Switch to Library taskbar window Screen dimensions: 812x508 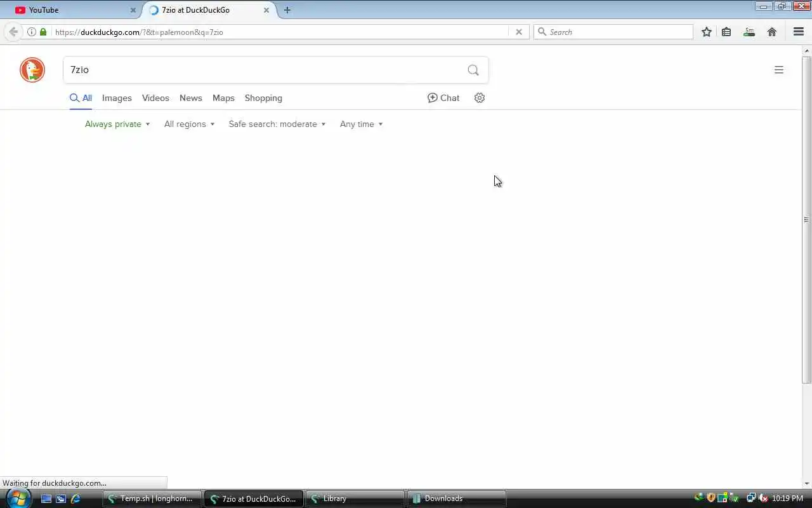coord(355,498)
